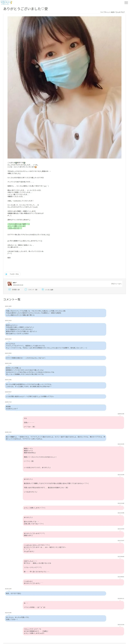Click the コメント speech bubble icon
The image size is (129, 644).
(26, 289)
